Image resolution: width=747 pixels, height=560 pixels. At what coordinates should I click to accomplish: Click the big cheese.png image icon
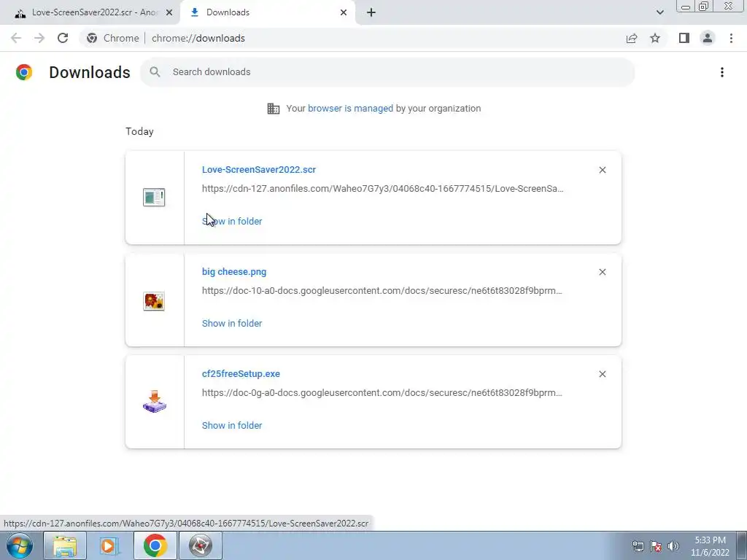tap(154, 301)
